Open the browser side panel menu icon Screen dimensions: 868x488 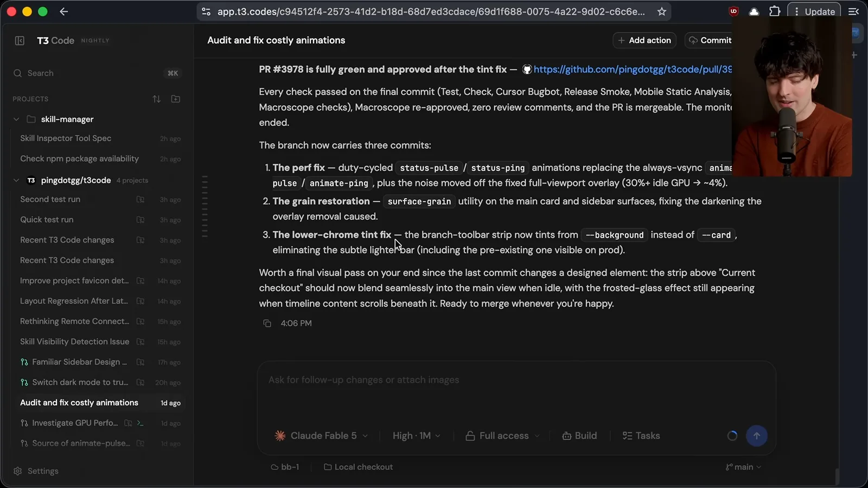[x=853, y=11]
